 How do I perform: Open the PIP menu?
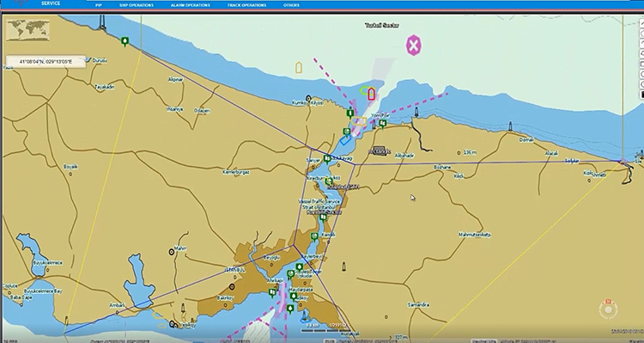click(x=99, y=5)
